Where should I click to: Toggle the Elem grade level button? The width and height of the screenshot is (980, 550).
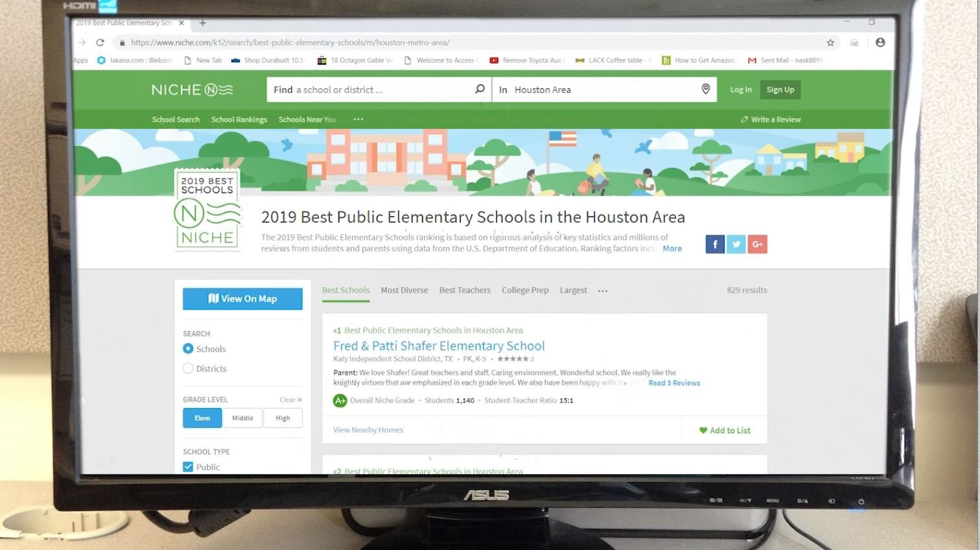[202, 418]
